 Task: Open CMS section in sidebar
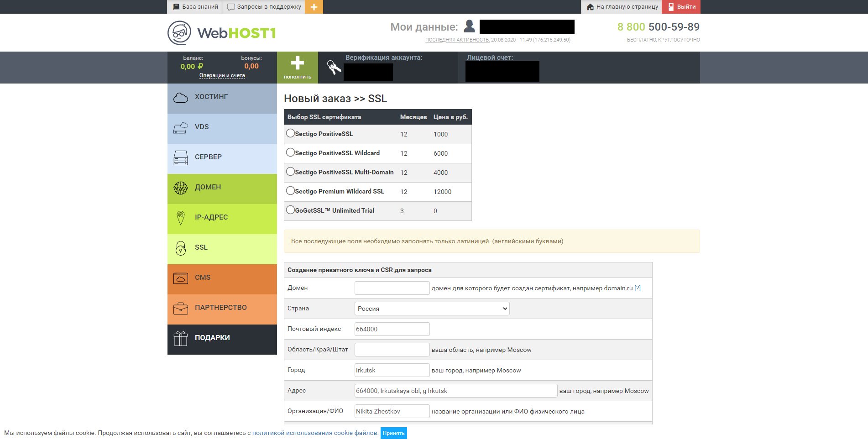(222, 279)
